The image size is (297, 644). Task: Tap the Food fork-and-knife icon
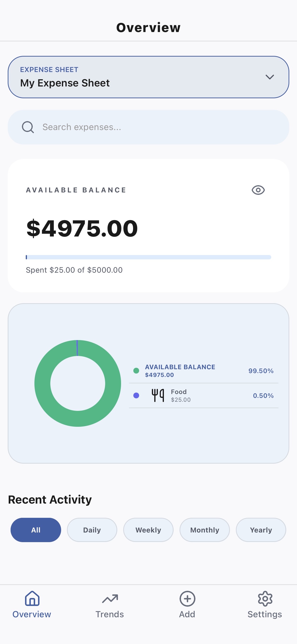pyautogui.click(x=158, y=395)
